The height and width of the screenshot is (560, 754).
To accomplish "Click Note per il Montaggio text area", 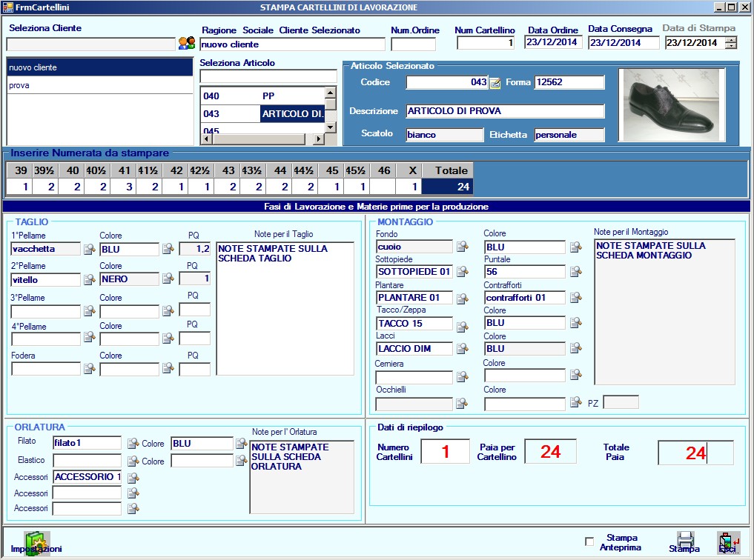I will coord(664,312).
